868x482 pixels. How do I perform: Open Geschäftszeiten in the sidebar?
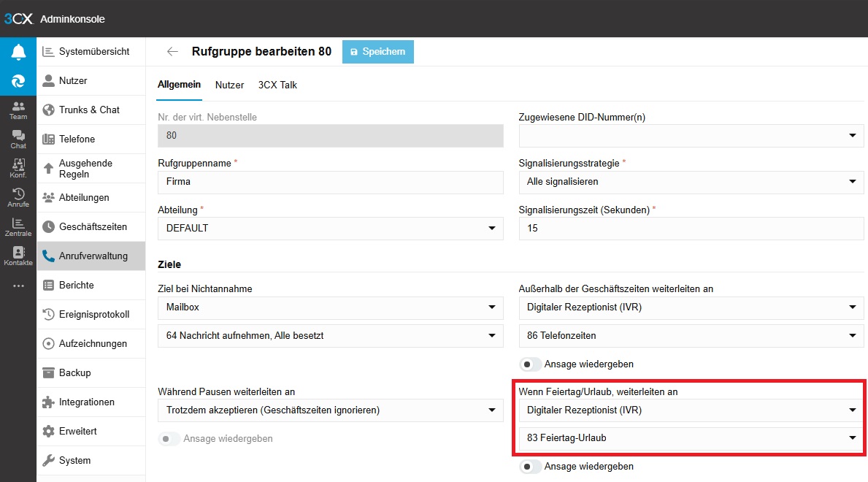click(92, 226)
